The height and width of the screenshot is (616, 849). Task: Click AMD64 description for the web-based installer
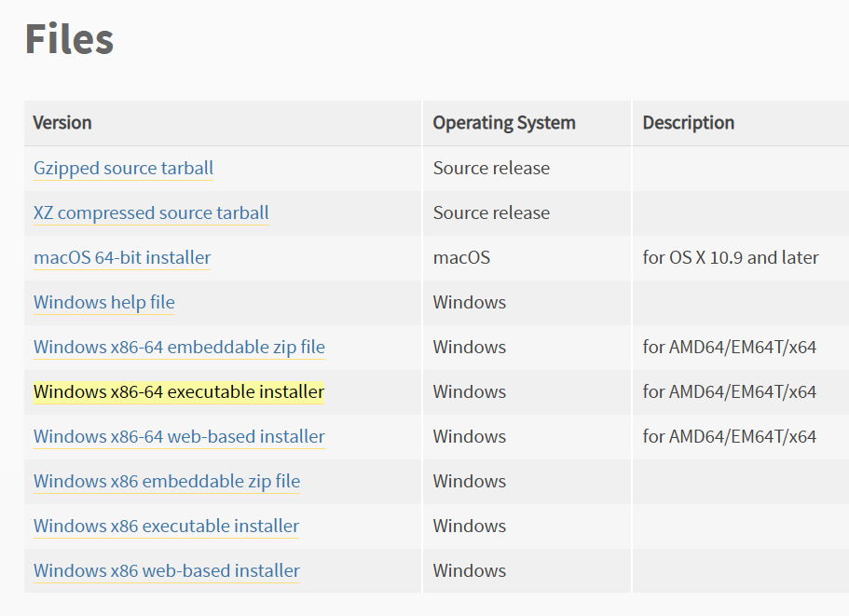point(730,437)
